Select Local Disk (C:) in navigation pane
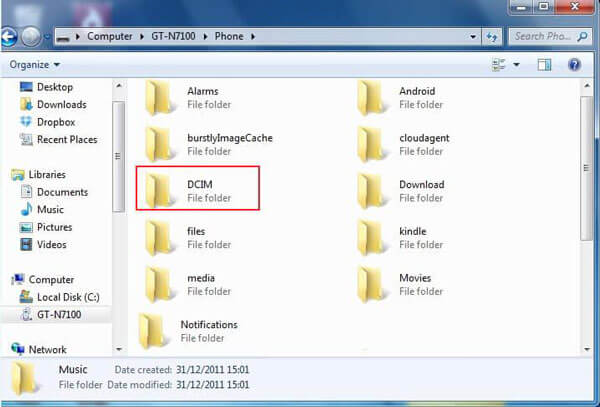This screenshot has width=600, height=407. click(59, 297)
